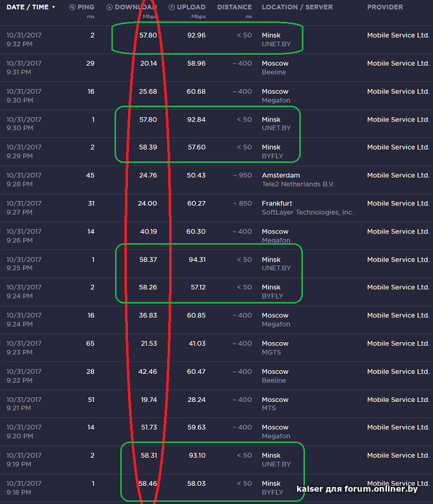Click the ping icon in header
Image resolution: width=433 pixels, height=504 pixels.
coord(72,7)
